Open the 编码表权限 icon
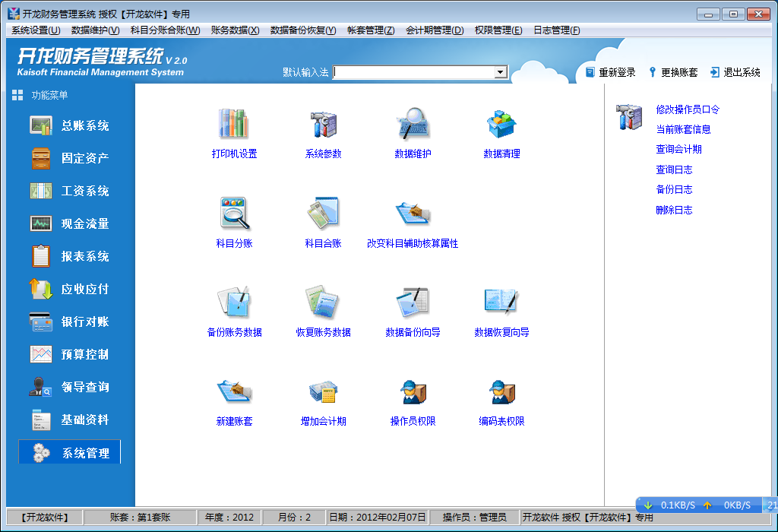 501,391
